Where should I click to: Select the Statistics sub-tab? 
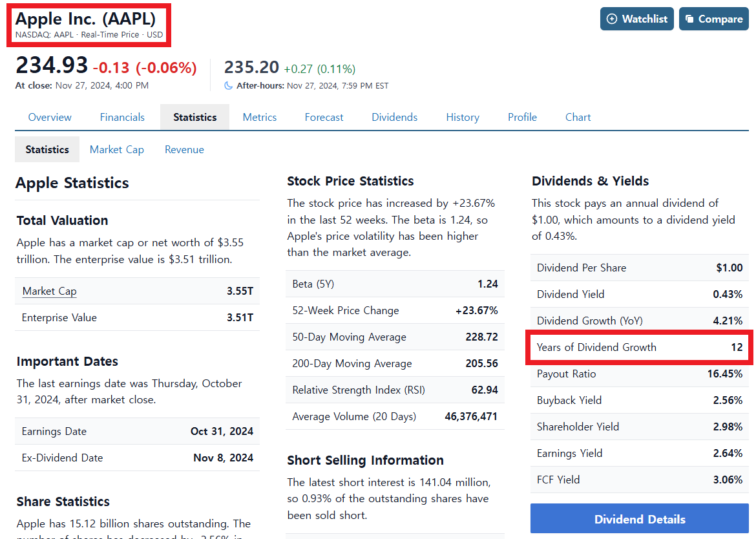pyautogui.click(x=47, y=149)
